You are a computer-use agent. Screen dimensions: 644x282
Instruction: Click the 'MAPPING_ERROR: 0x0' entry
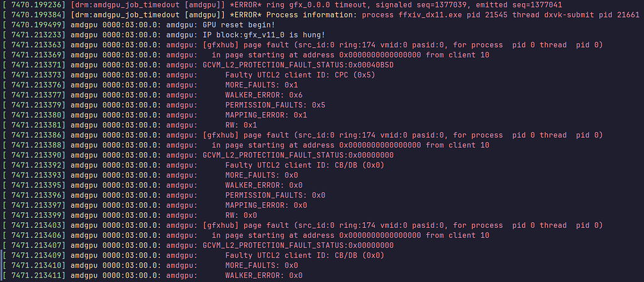click(266, 205)
